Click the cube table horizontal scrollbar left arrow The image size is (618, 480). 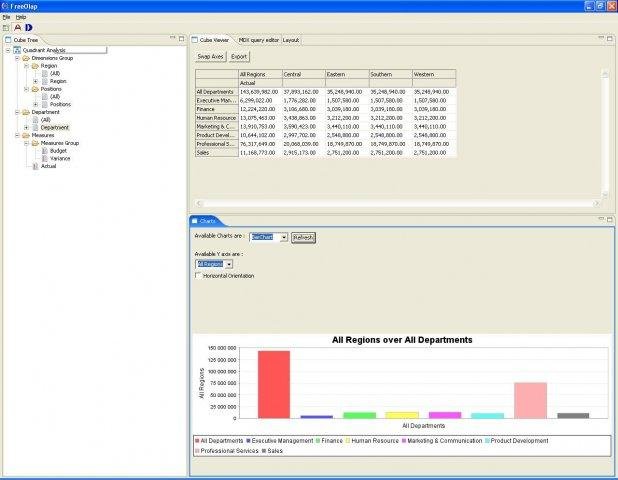point(199,203)
